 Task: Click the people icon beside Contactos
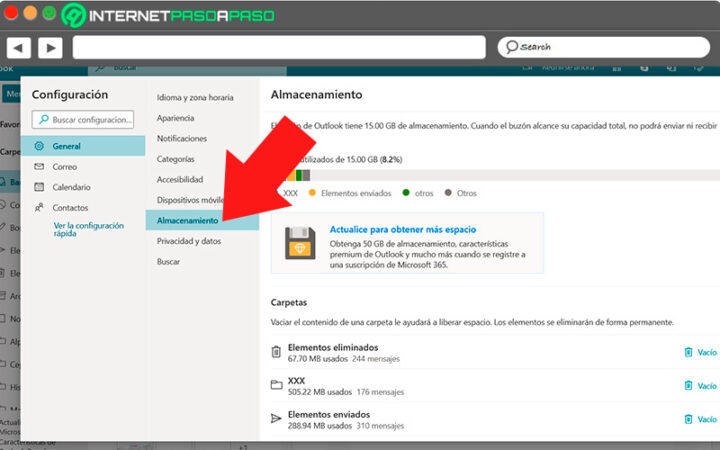(39, 208)
